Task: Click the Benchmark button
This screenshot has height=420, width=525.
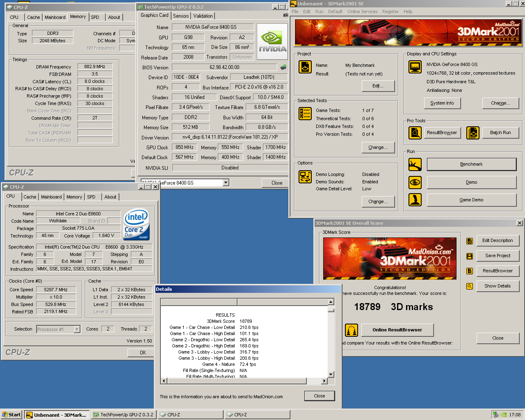Action: 471,164
